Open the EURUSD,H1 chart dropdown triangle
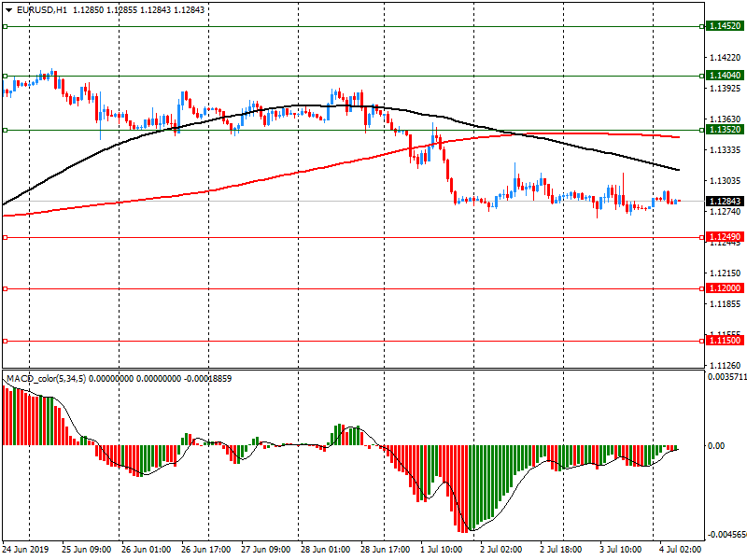 pos(8,10)
